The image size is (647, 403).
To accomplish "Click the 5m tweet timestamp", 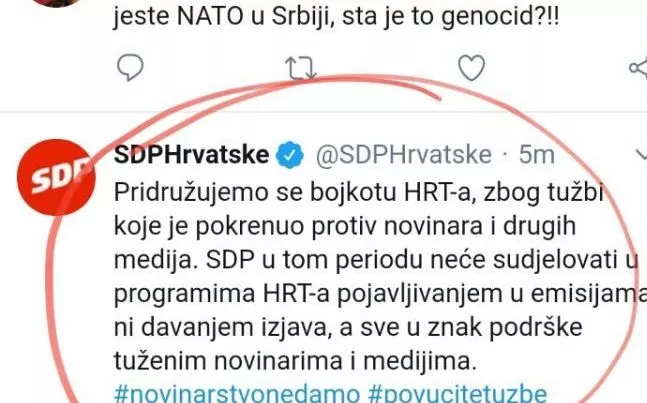I will click(x=536, y=155).
